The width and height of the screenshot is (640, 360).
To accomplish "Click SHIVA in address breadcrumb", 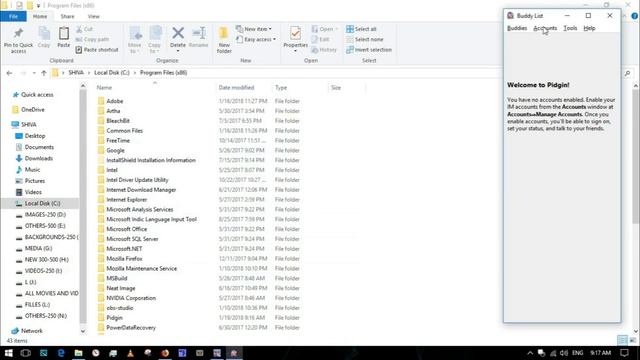I will tap(76, 73).
